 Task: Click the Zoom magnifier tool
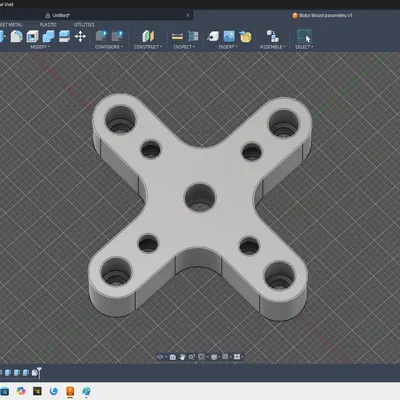(x=192, y=357)
